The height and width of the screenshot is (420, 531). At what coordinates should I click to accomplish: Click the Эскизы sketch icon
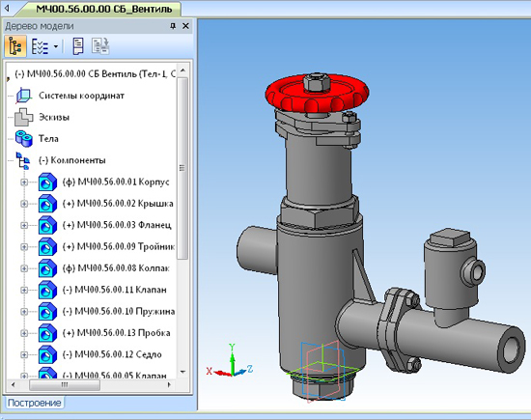(24, 117)
